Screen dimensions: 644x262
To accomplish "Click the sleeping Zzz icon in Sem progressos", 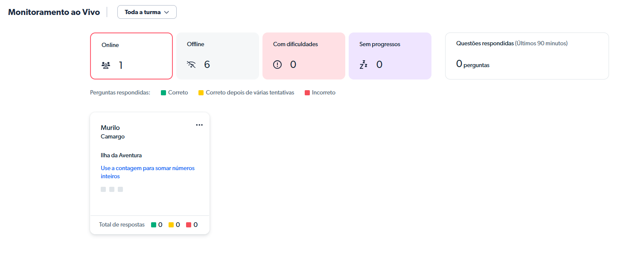I will tap(363, 65).
